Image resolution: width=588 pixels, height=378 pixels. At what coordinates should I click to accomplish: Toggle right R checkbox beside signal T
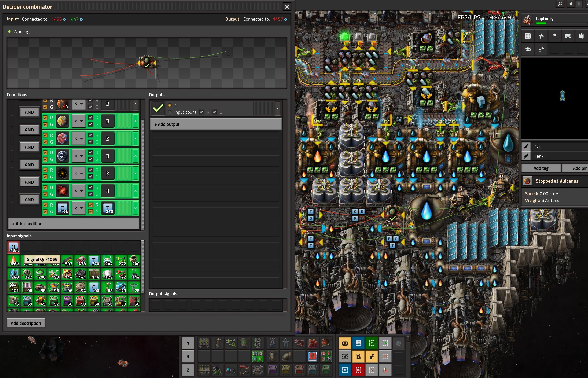(90, 205)
